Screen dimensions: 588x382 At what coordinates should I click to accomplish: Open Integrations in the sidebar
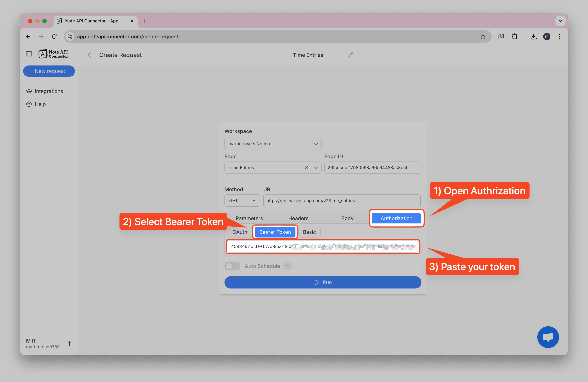tap(45, 91)
